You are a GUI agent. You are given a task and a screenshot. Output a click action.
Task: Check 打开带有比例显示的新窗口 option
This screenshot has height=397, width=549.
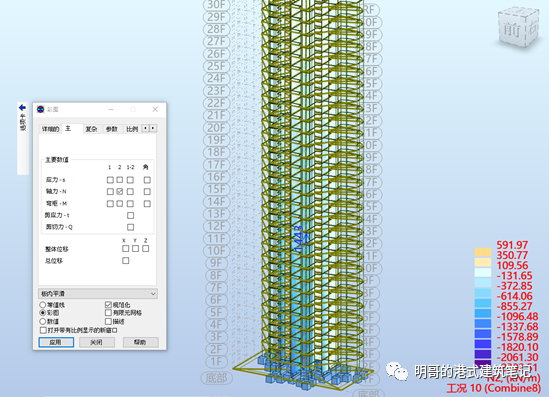pos(43,330)
